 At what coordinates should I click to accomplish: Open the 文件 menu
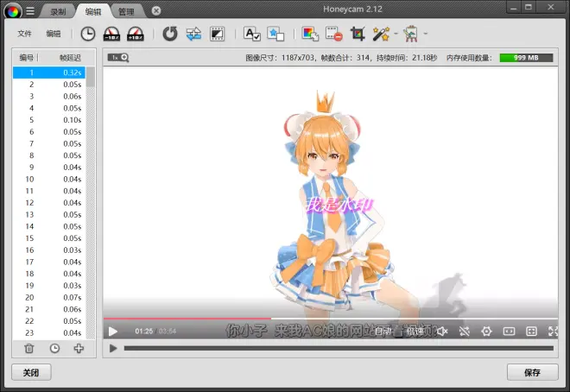coord(25,34)
